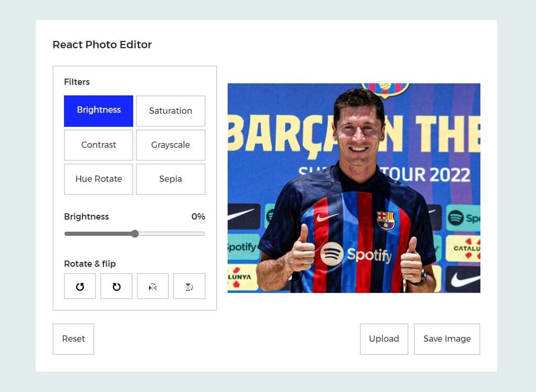Switch to the Saturation filter
Viewport: 536px width, 392px height.
coord(170,111)
